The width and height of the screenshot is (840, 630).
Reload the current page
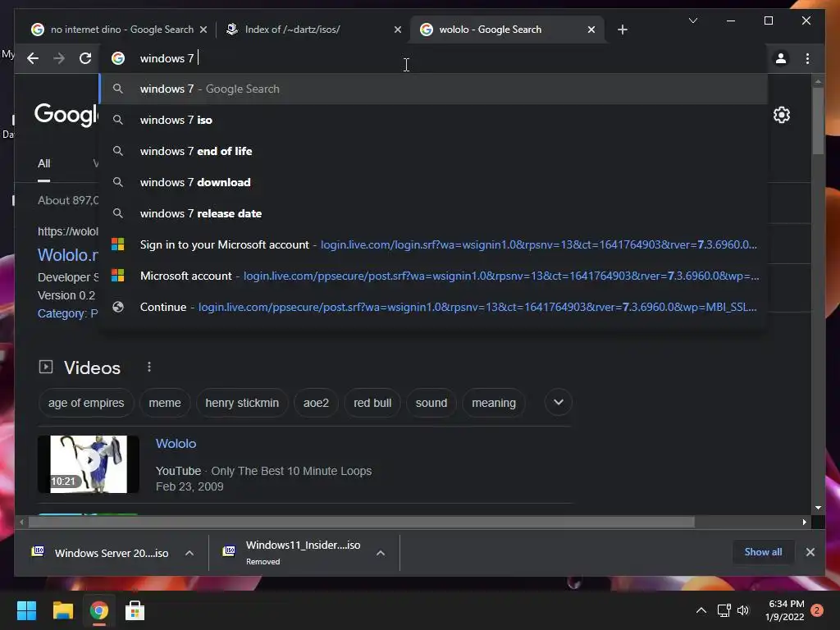pyautogui.click(x=85, y=58)
